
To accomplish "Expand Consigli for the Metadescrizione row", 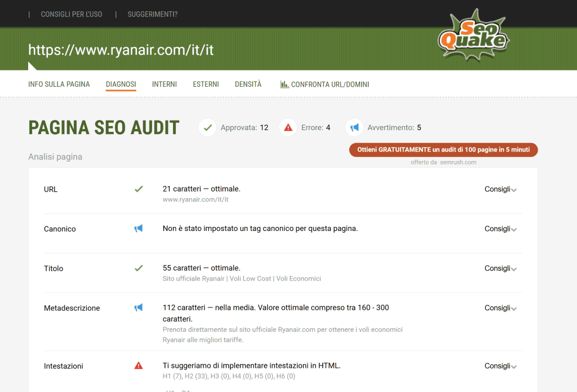I will (500, 308).
